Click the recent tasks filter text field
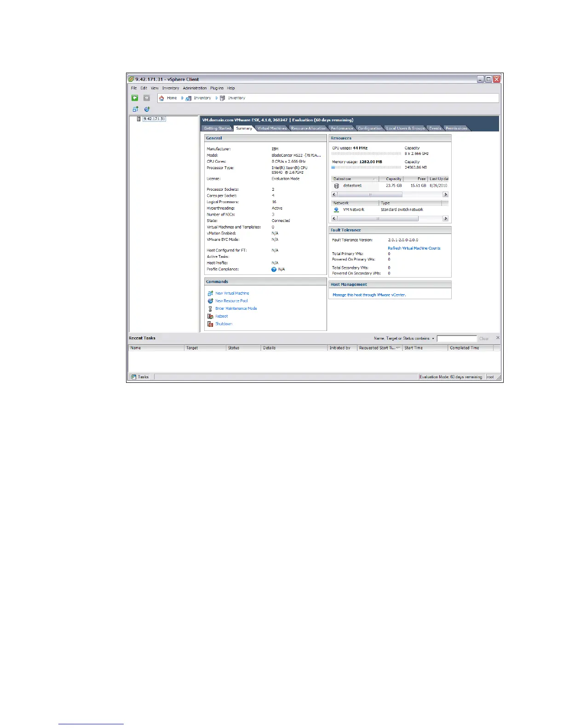563x728 pixels. tap(457, 339)
